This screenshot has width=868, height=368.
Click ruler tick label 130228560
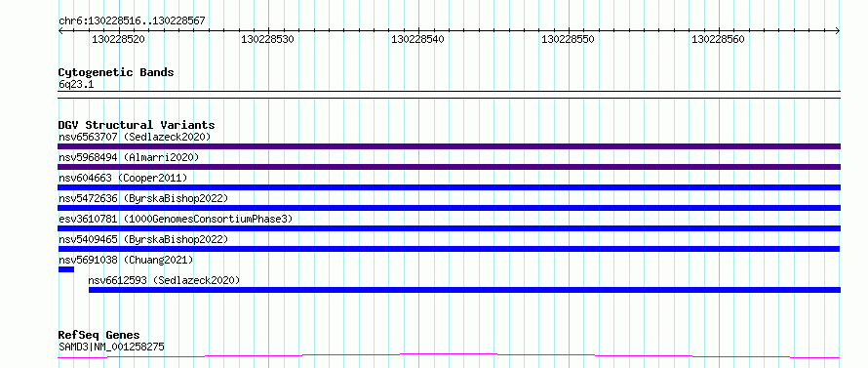718,39
